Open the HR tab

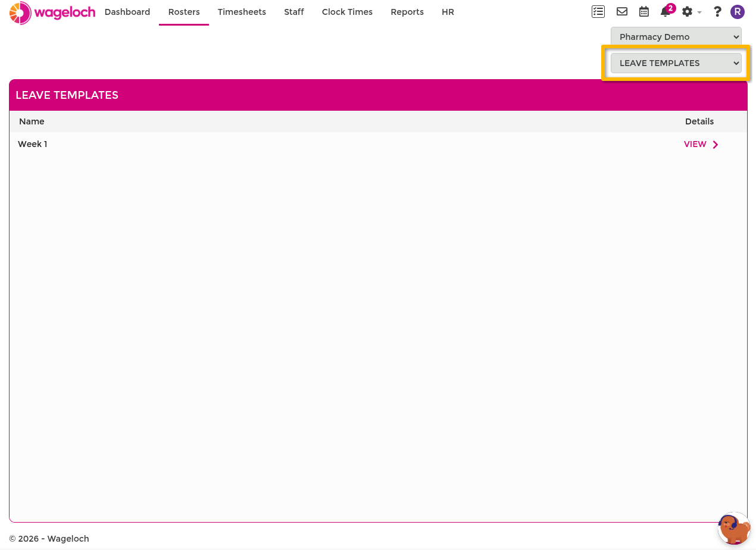(448, 12)
